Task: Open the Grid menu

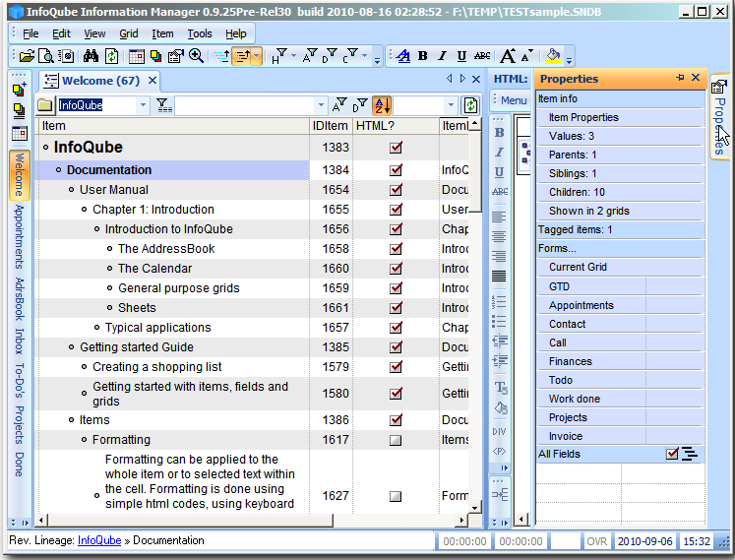Action: click(x=129, y=33)
